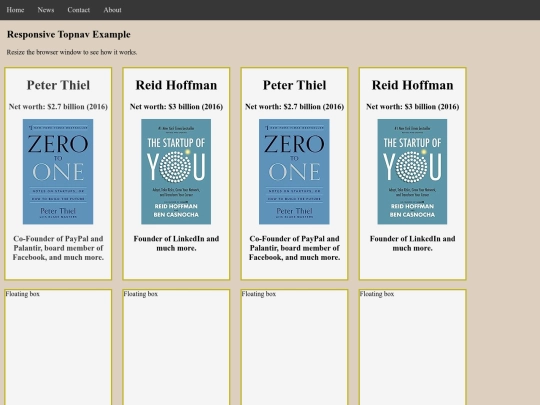Click the first Peter Thiel card title
Image resolution: width=540 pixels, height=405 pixels.
[x=58, y=85]
